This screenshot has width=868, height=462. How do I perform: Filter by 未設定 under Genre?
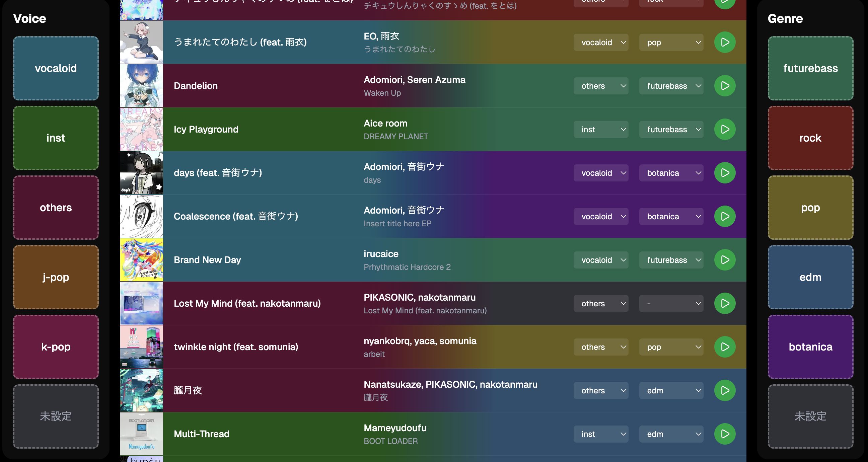click(810, 416)
